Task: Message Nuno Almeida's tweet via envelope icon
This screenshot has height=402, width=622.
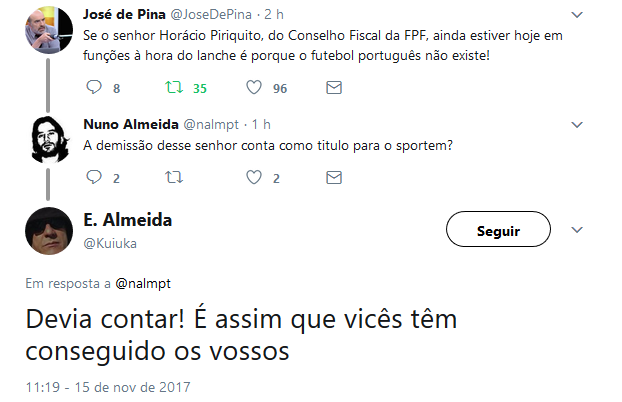Action: pyautogui.click(x=334, y=178)
